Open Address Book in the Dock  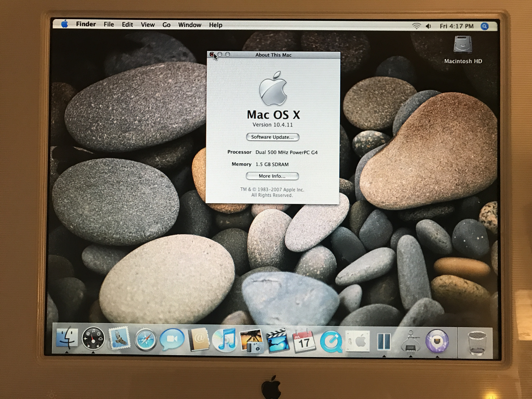199,339
